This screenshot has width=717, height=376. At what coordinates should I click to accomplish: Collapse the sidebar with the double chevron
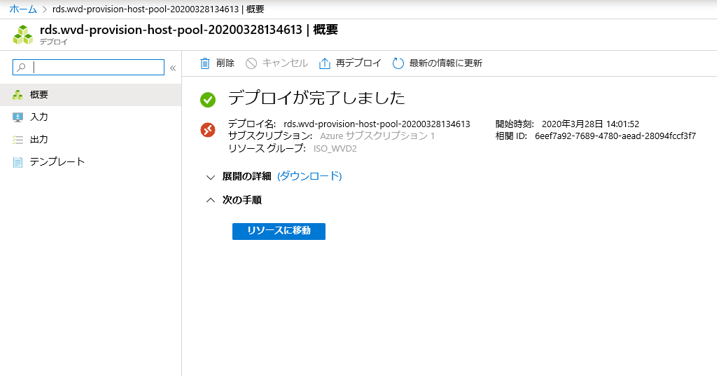tap(173, 68)
